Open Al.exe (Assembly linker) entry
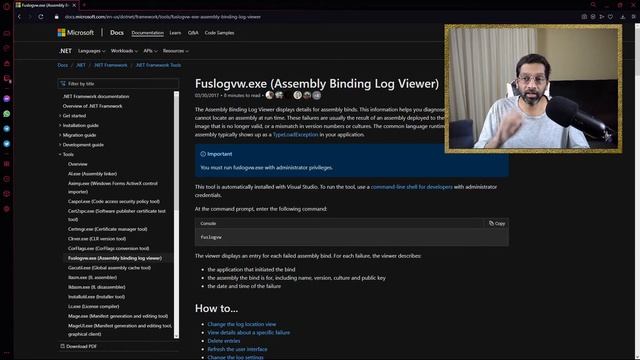 (92, 174)
